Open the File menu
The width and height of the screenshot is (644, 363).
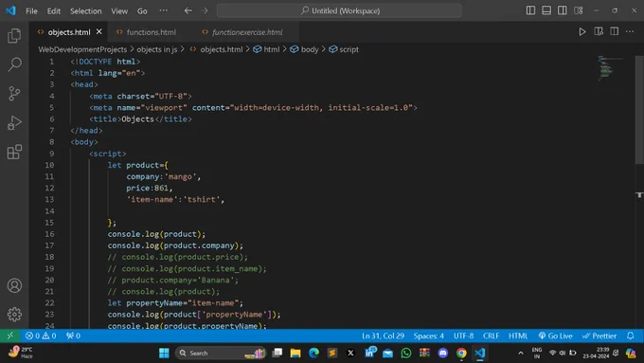point(31,11)
